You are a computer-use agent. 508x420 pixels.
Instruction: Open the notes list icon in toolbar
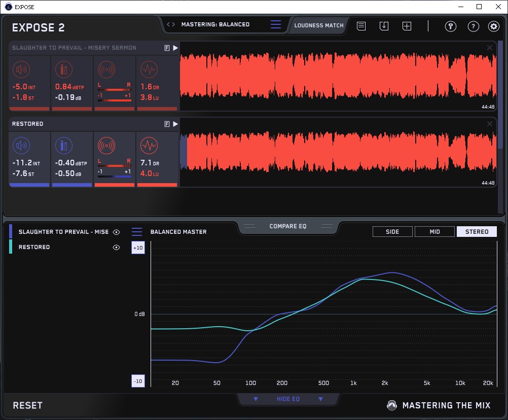[361, 26]
